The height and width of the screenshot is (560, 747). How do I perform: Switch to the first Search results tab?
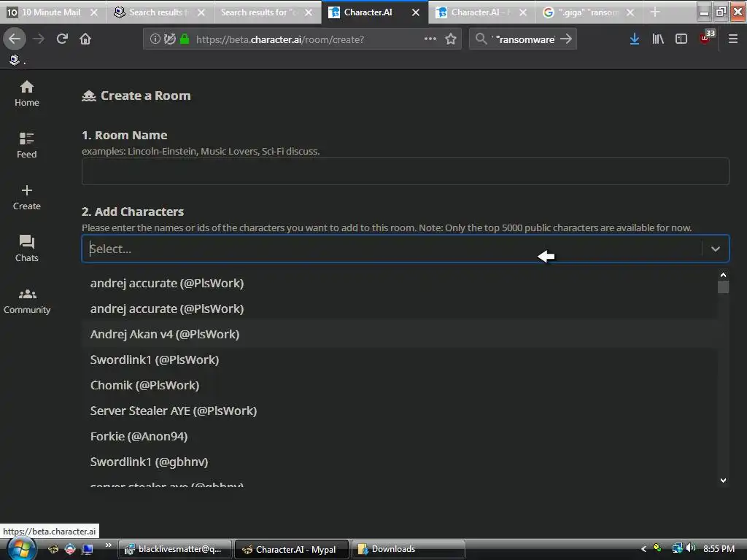pyautogui.click(x=160, y=12)
